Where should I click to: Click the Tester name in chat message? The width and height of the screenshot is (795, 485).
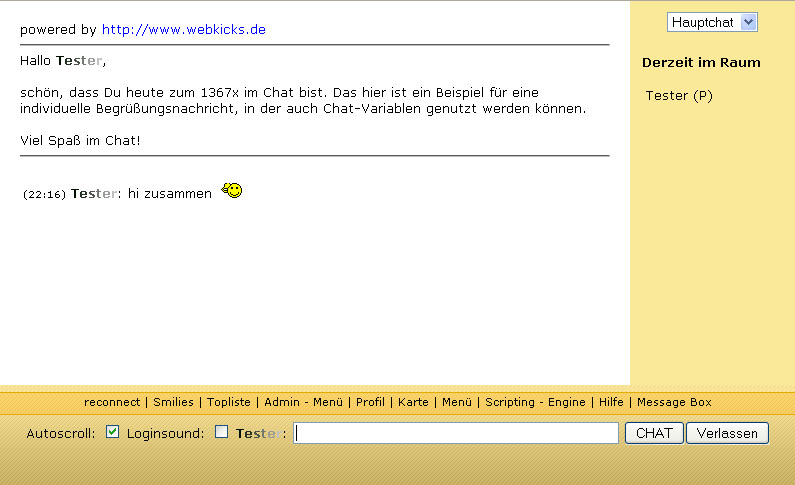coord(94,194)
